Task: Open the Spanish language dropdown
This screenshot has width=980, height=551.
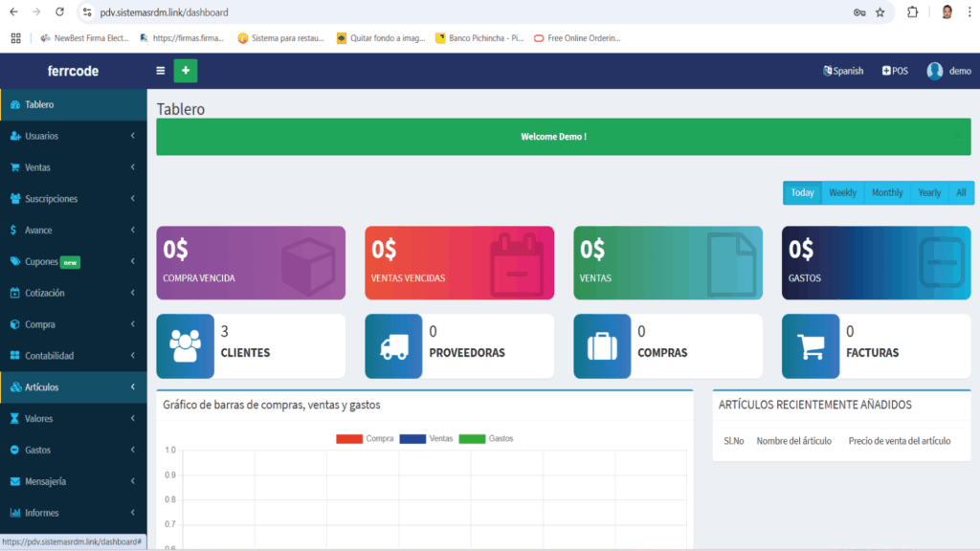Action: pos(843,71)
